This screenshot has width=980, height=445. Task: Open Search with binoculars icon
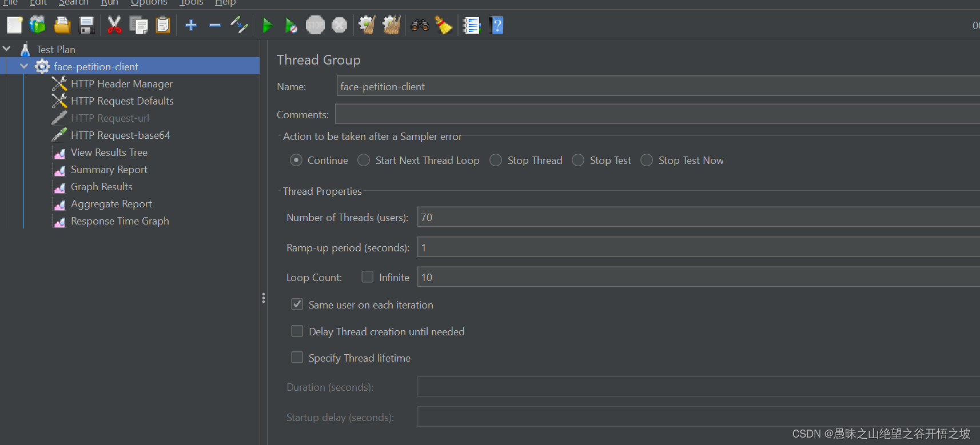pos(420,25)
